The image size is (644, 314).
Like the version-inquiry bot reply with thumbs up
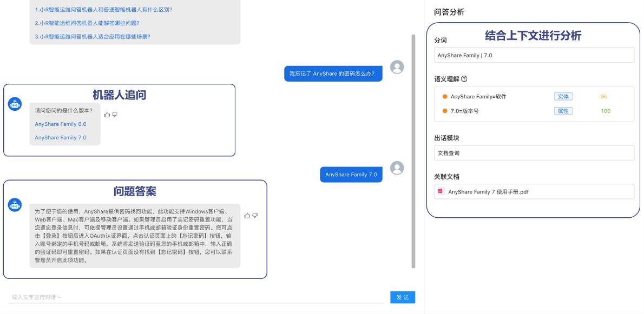[x=107, y=115]
